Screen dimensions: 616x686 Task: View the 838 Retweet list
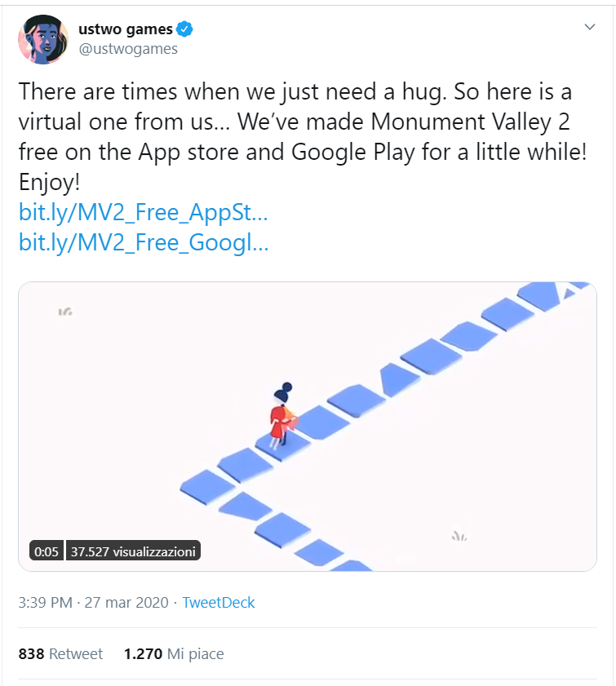point(60,653)
